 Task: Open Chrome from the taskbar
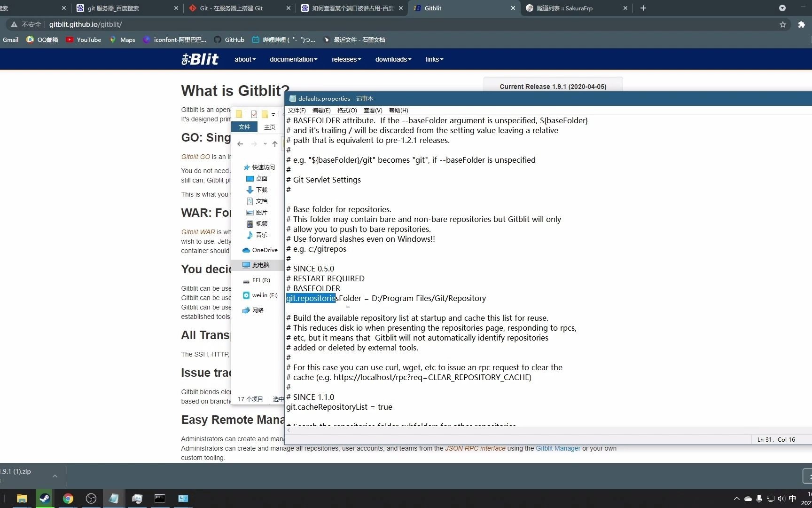(68, 499)
